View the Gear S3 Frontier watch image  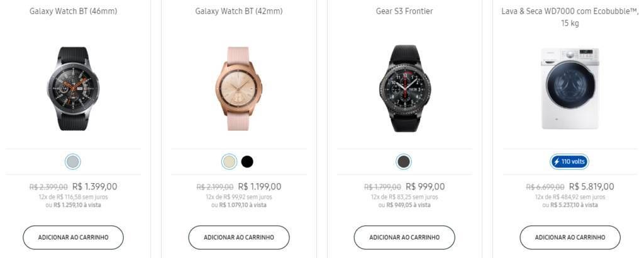pos(404,88)
